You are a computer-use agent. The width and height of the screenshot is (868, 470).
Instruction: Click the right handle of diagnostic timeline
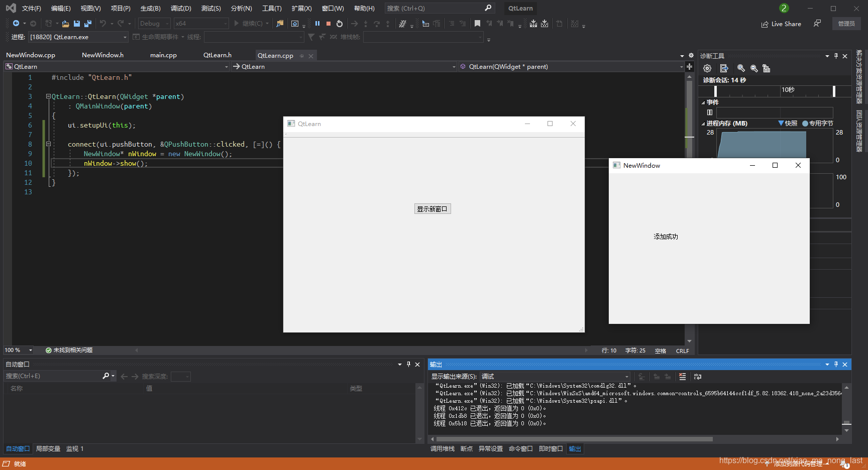[x=834, y=91]
